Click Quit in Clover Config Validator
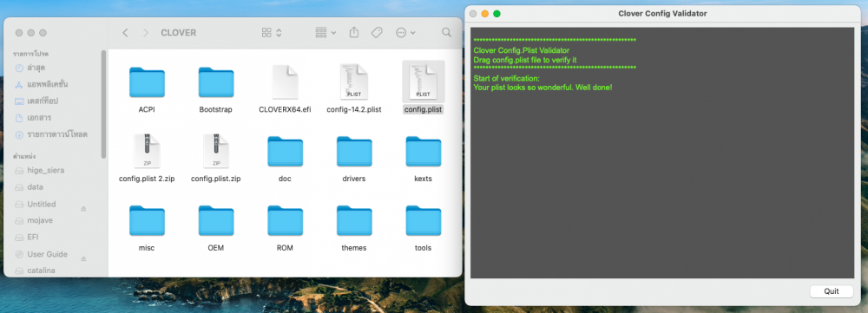The image size is (868, 313). 832,291
